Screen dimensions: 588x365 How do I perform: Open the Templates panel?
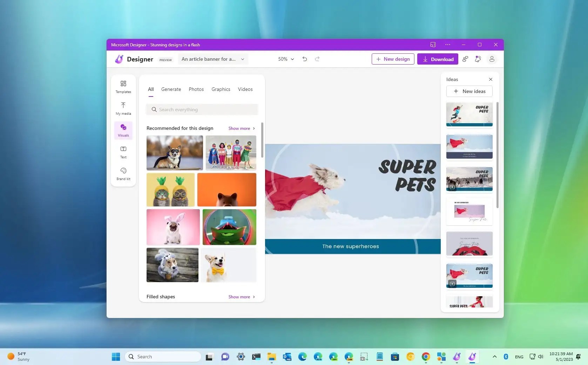point(123,86)
